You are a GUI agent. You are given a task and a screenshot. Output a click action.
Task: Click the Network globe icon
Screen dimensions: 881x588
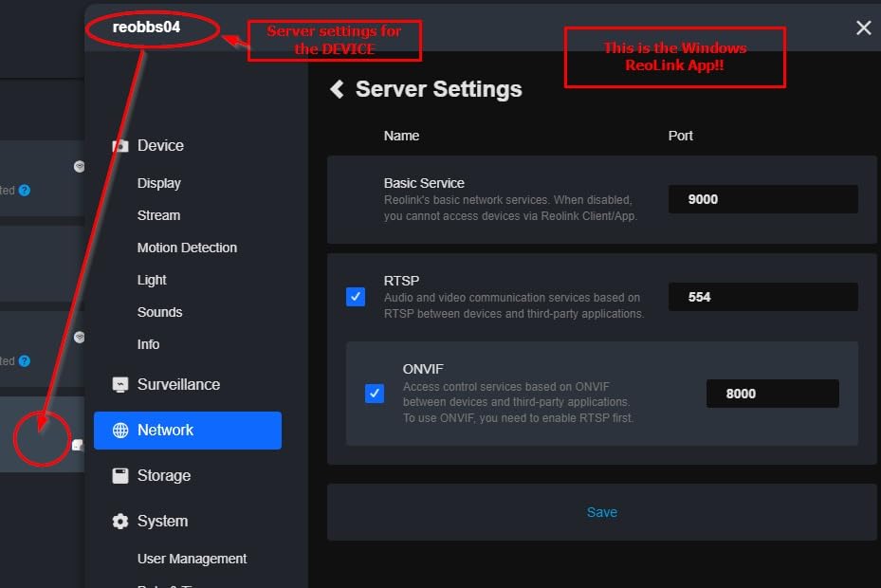click(120, 430)
